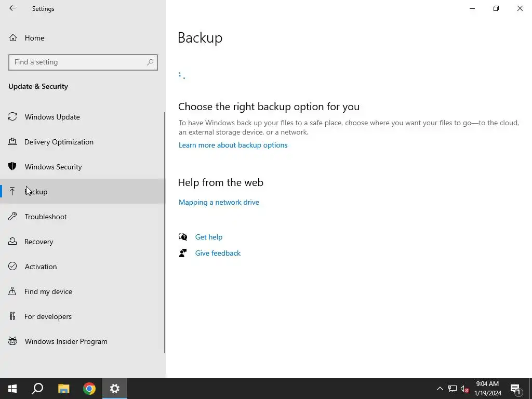Viewport: 532px width, 399px height.
Task: Click the taskbar clock and date
Action: (487, 389)
